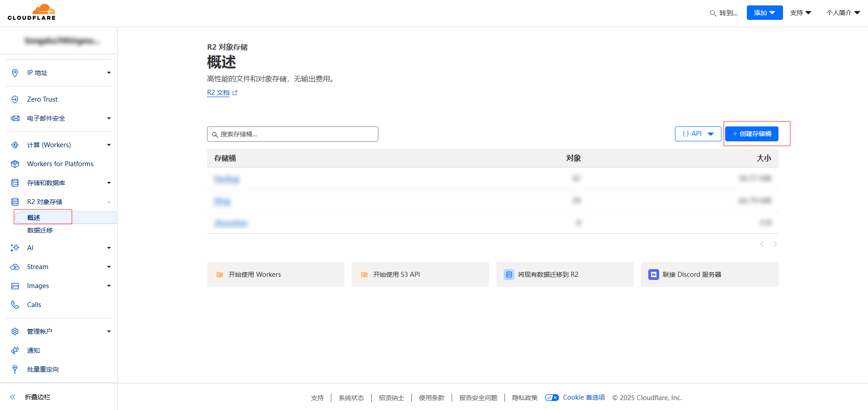Click the Cloudflare logo
Image resolution: width=868 pixels, height=410 pixels.
pyautogui.click(x=32, y=12)
